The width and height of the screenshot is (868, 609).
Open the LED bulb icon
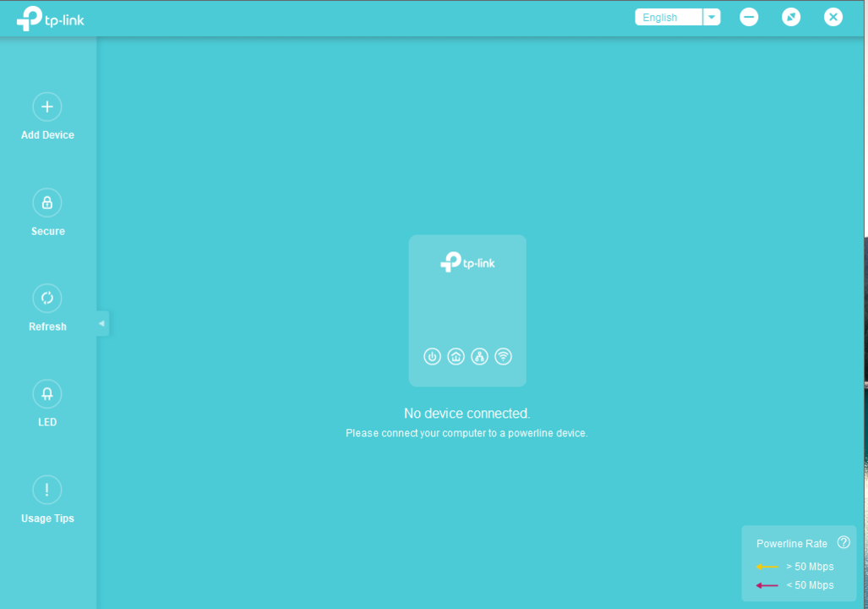pos(47,394)
